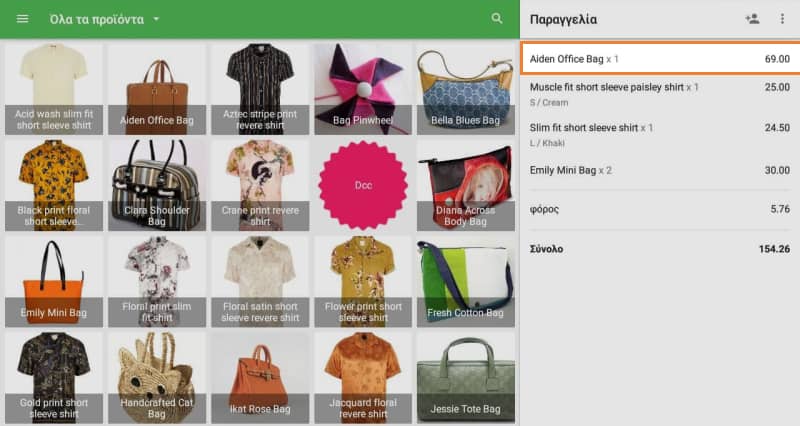The width and height of the screenshot is (800, 426).
Task: Select the Jessie Tote Bag tile
Action: point(465,376)
